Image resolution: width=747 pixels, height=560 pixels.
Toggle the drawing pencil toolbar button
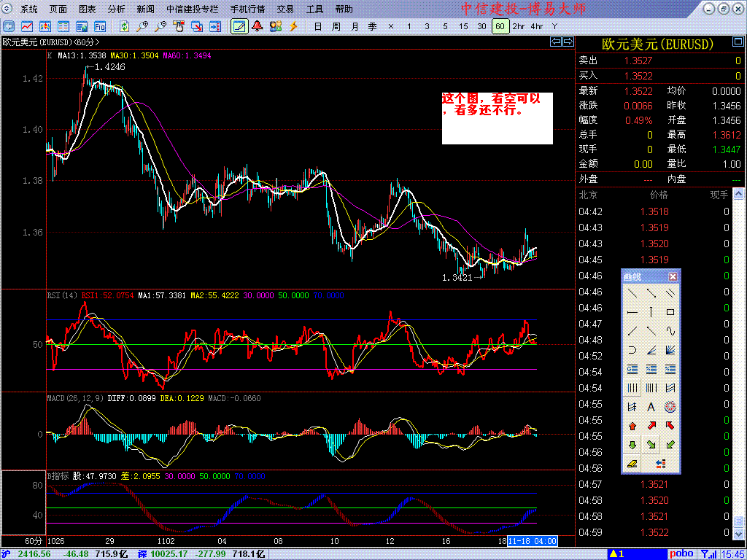pyautogui.click(x=239, y=26)
